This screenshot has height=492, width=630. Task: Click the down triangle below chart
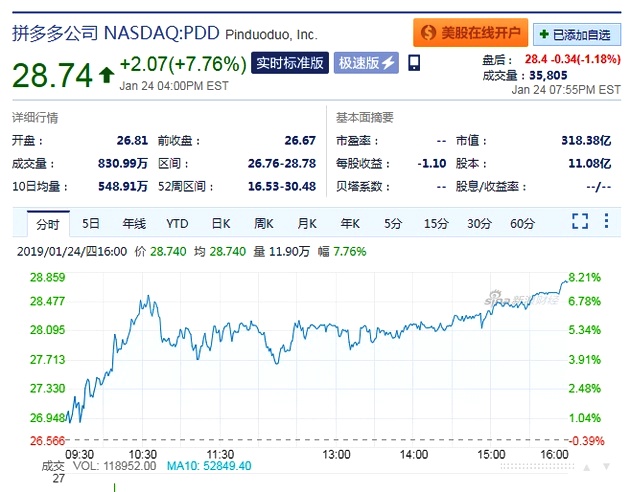tap(607, 467)
